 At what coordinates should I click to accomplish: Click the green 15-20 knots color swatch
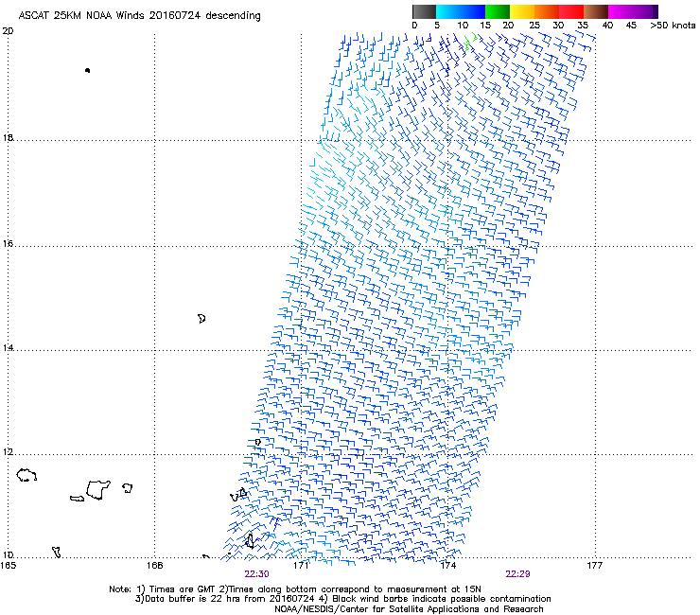[498, 11]
